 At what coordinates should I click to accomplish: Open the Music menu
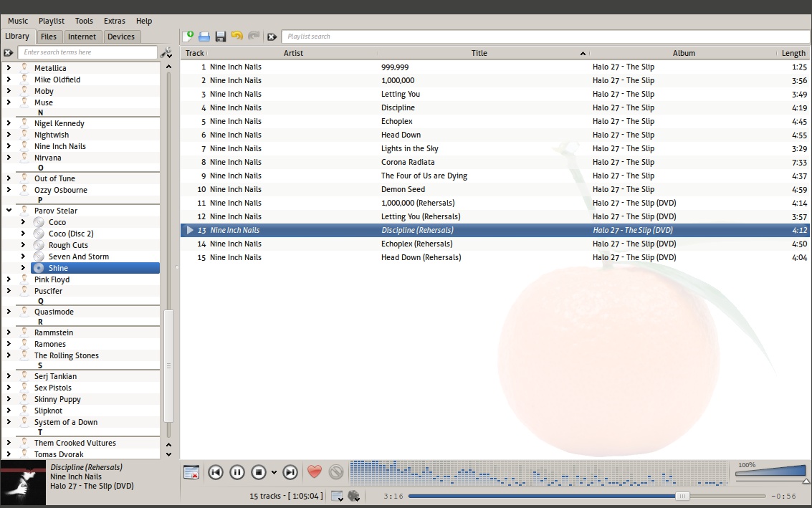(x=18, y=21)
